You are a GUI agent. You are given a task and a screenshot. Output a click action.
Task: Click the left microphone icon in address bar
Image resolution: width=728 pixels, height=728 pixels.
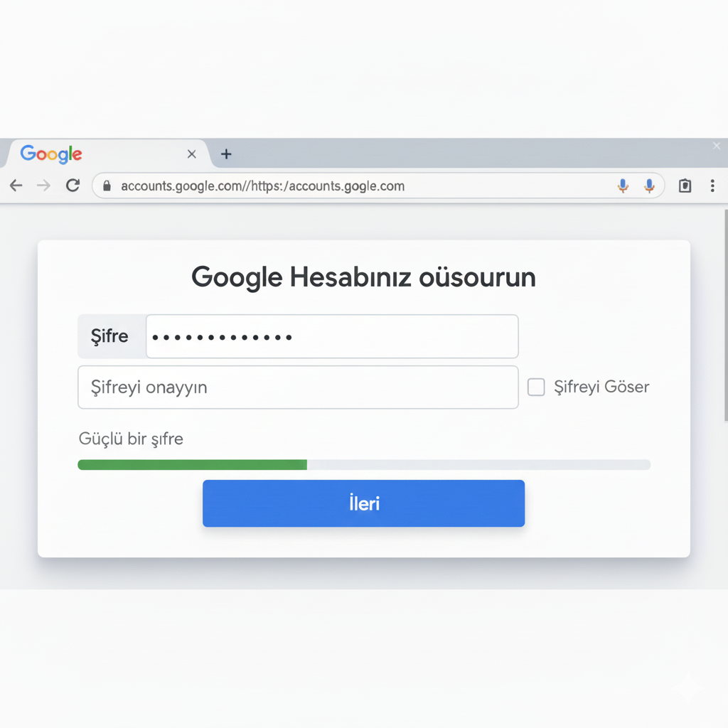point(623,186)
